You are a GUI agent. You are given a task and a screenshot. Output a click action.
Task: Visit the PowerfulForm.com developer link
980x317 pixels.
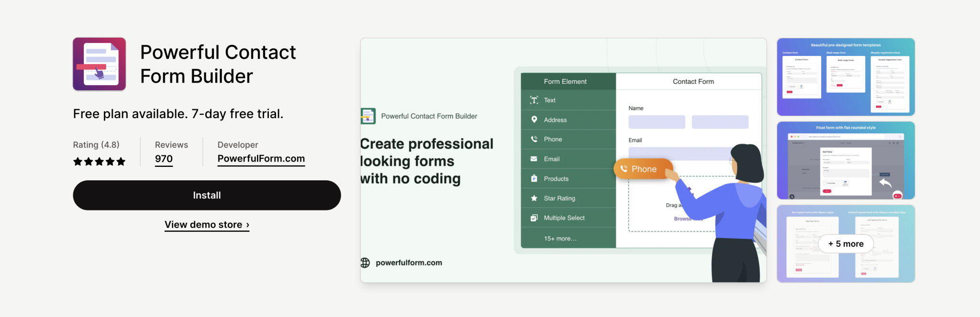261,159
